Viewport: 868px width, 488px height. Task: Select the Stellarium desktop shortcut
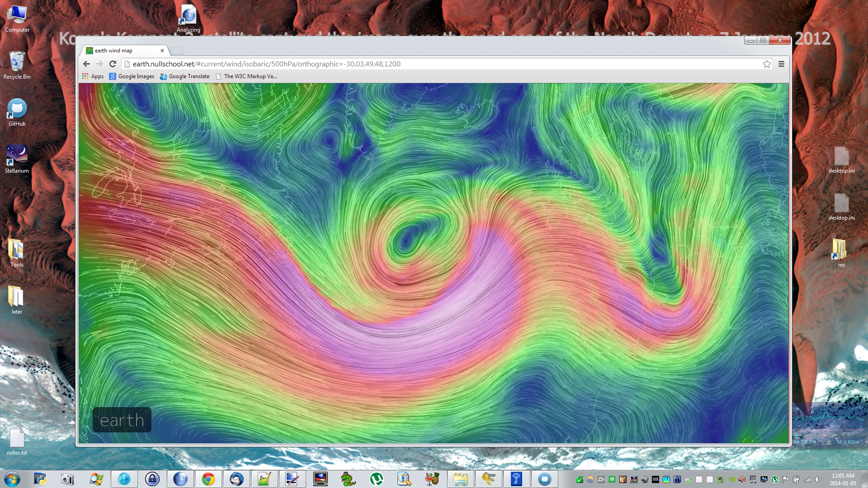coord(17,160)
